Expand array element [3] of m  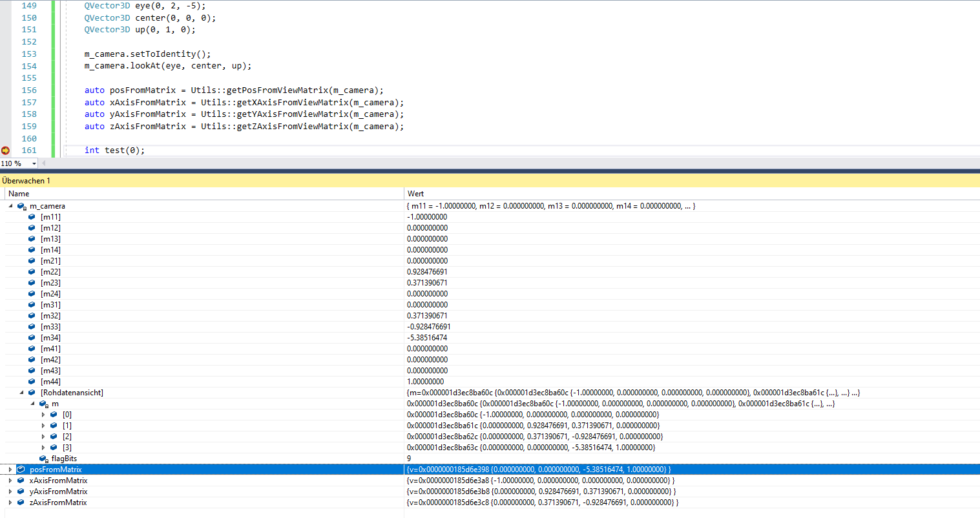coord(43,448)
